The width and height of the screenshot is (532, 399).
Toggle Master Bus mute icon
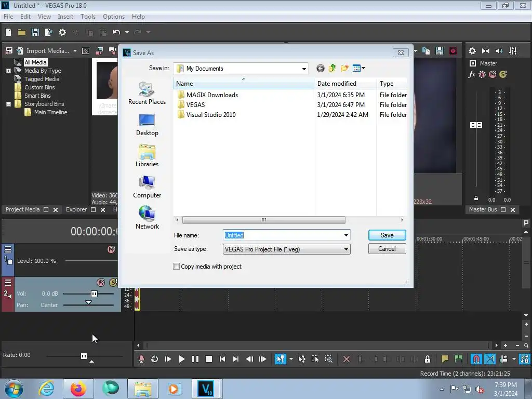click(493, 74)
